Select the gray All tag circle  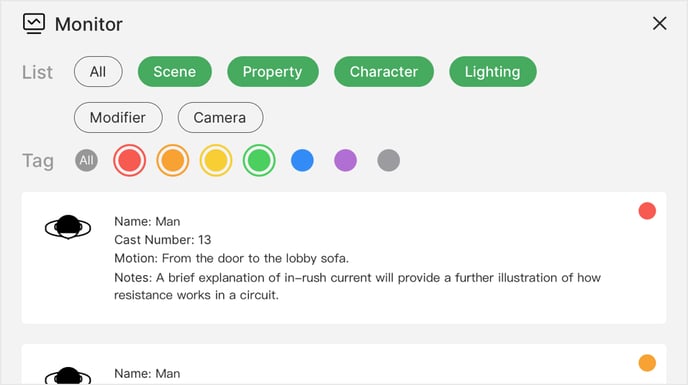click(86, 160)
